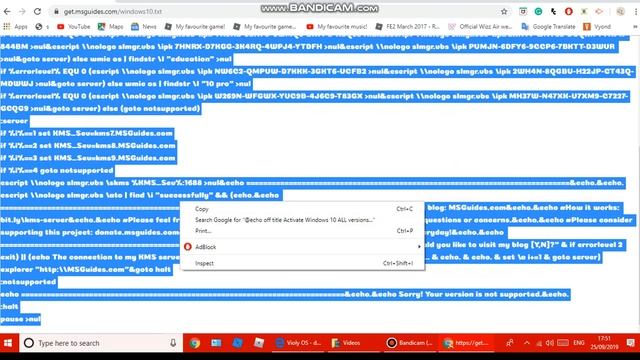The width and height of the screenshot is (640, 360).
Task: Open the Chrome three-dot menu
Action: tap(636, 11)
